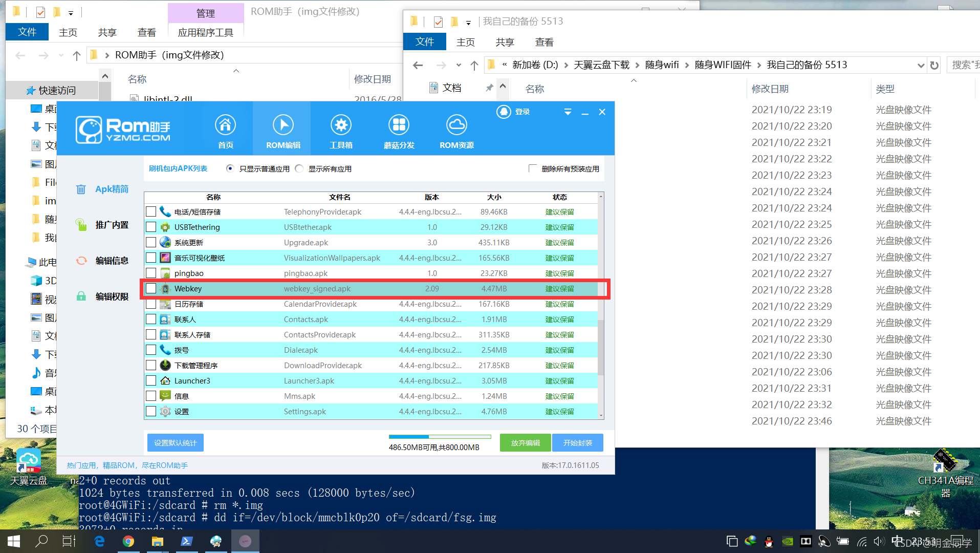Viewport: 980px width, 553px height.
Task: Click the 开始封装 button
Action: pyautogui.click(x=578, y=443)
